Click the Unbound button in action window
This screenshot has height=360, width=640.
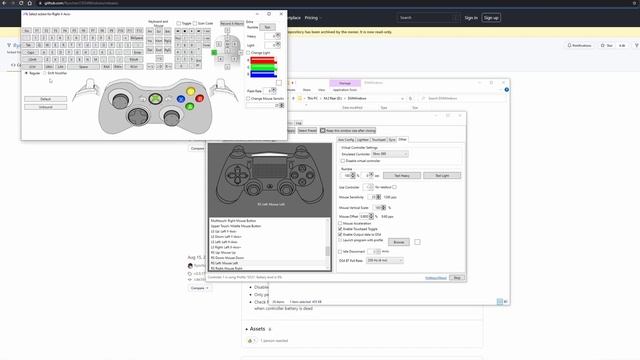click(x=46, y=107)
